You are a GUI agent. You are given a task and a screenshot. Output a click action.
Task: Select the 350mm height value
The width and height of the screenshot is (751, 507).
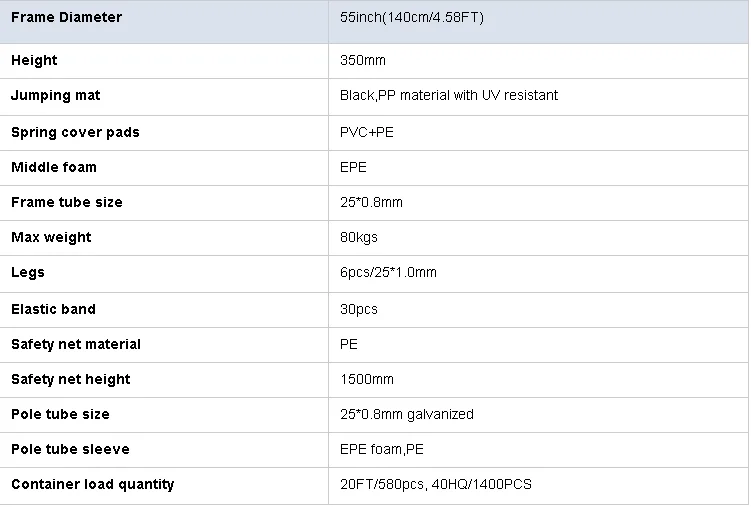[x=364, y=60]
